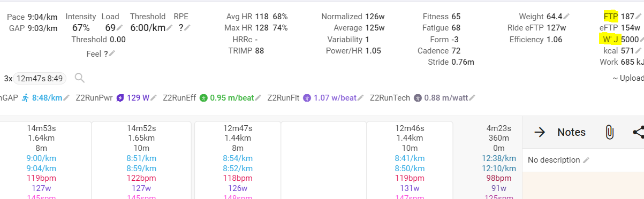
Task: Edit the Load value pencil icon
Action: click(x=119, y=28)
